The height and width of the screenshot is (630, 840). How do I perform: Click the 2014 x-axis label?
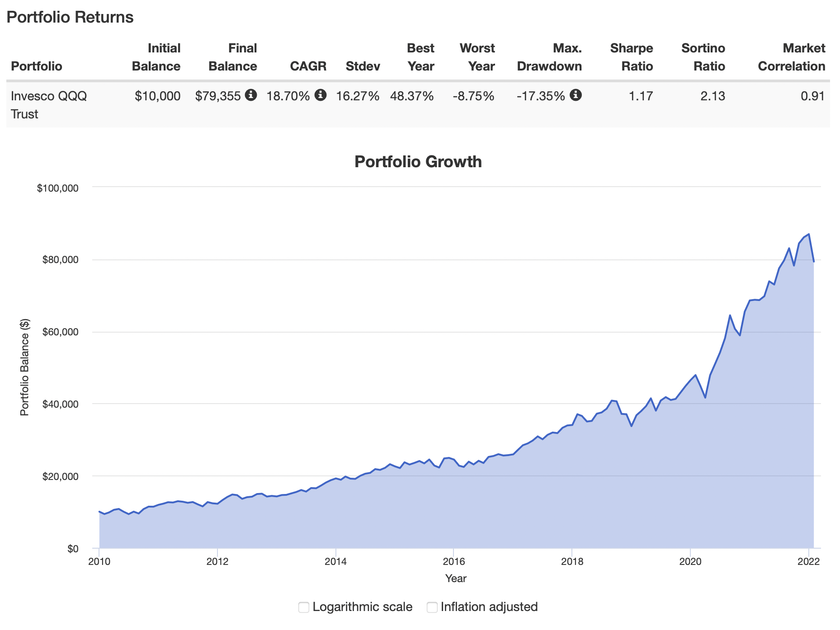(x=335, y=562)
